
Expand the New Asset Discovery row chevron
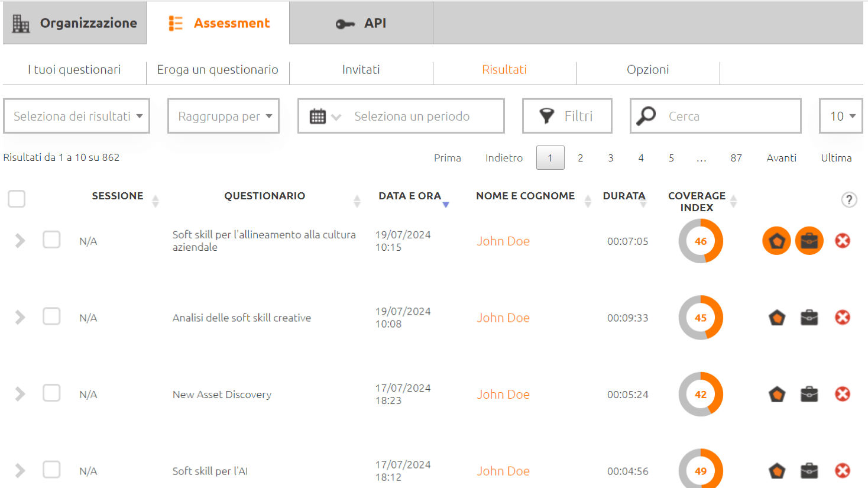(x=20, y=394)
